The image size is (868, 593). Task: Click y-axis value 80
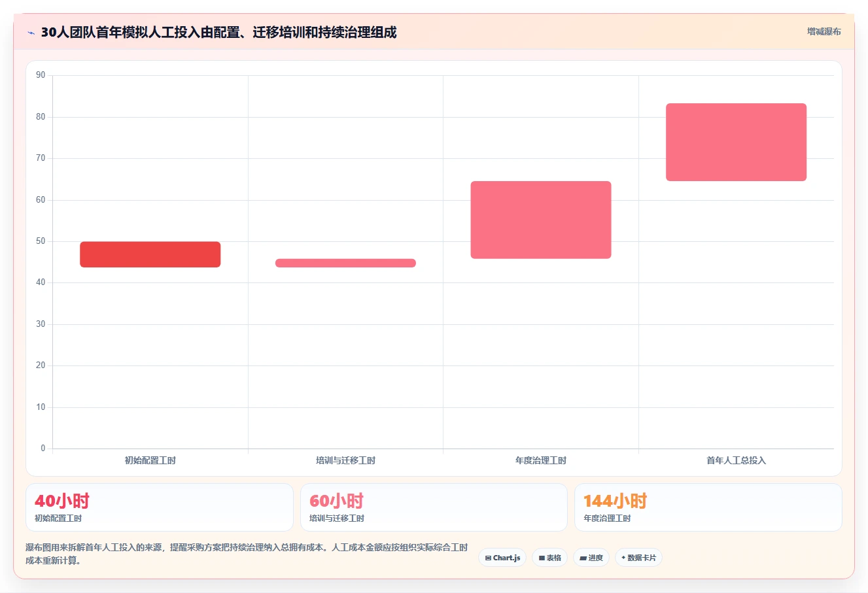pos(41,117)
